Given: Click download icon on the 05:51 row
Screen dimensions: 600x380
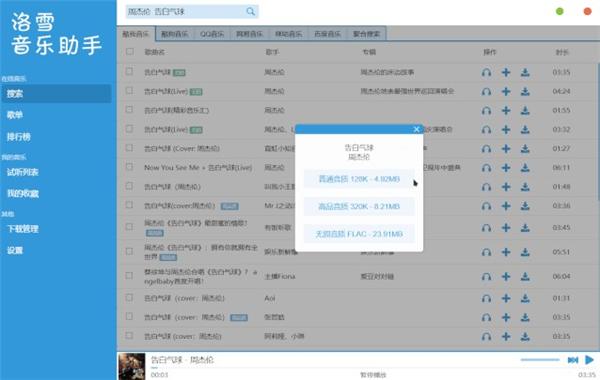Looking at the screenshot, I should tap(525, 252).
